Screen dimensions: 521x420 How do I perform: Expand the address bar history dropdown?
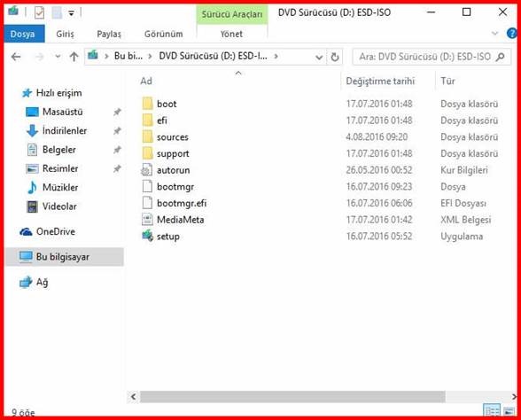click(319, 58)
